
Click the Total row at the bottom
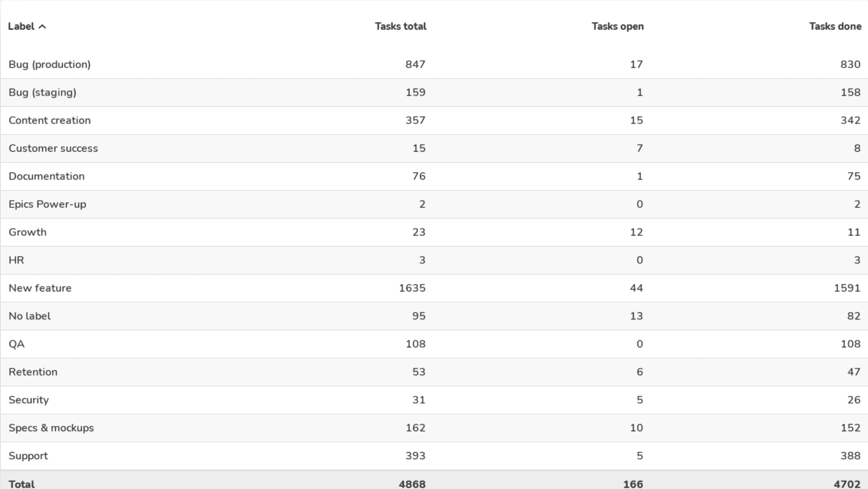pyautogui.click(x=22, y=483)
